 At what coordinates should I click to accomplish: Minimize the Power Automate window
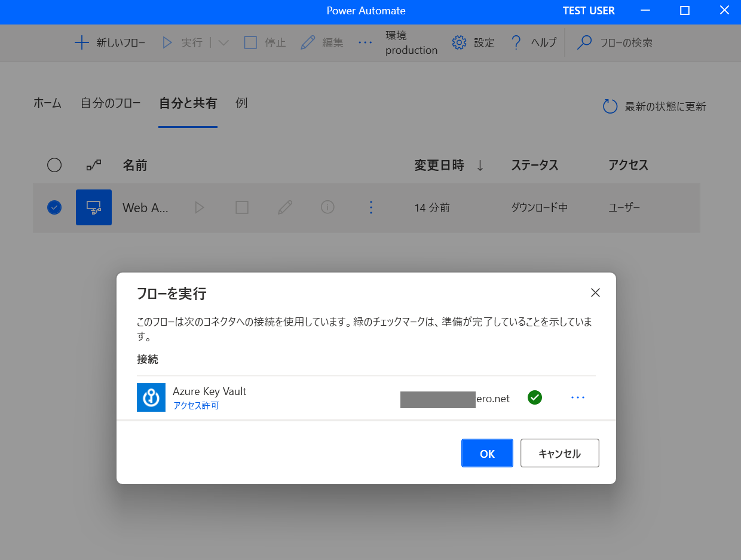(645, 11)
